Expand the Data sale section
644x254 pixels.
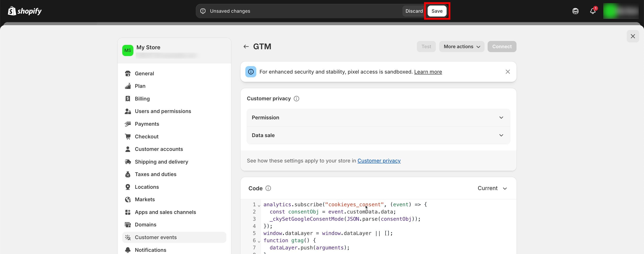(378, 135)
